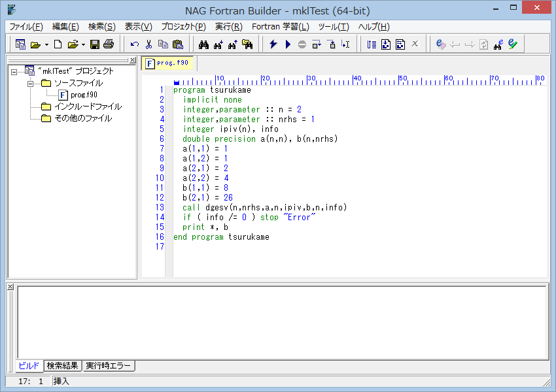Collapse the "mklTest" プロジェクト tree node

coord(14,71)
